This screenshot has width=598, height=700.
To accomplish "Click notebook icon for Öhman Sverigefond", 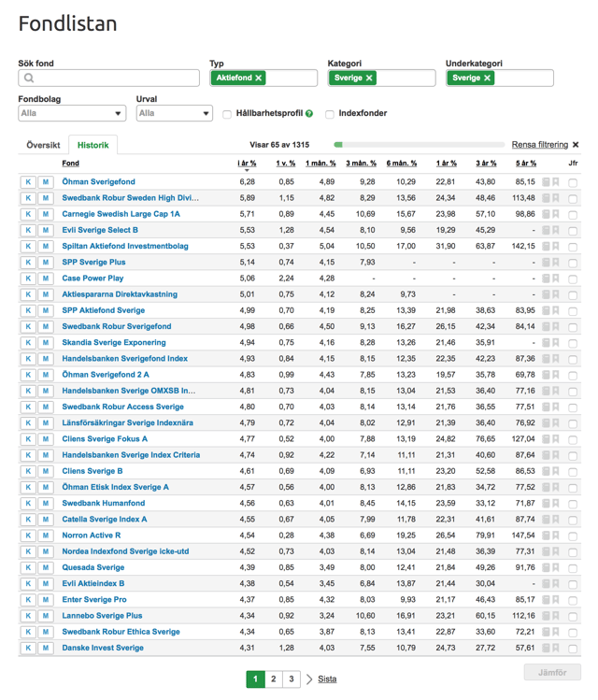I will point(546,182).
